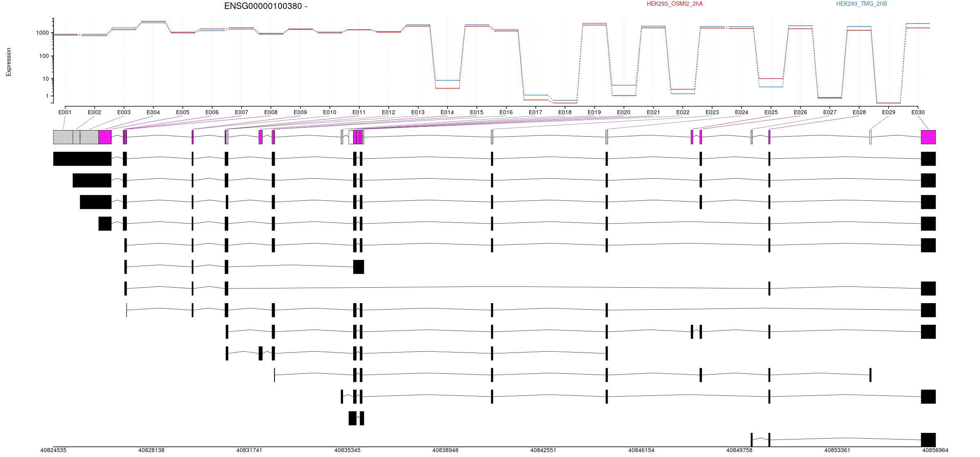
Task: Click genomic coordinate 40828138
Action: click(151, 450)
